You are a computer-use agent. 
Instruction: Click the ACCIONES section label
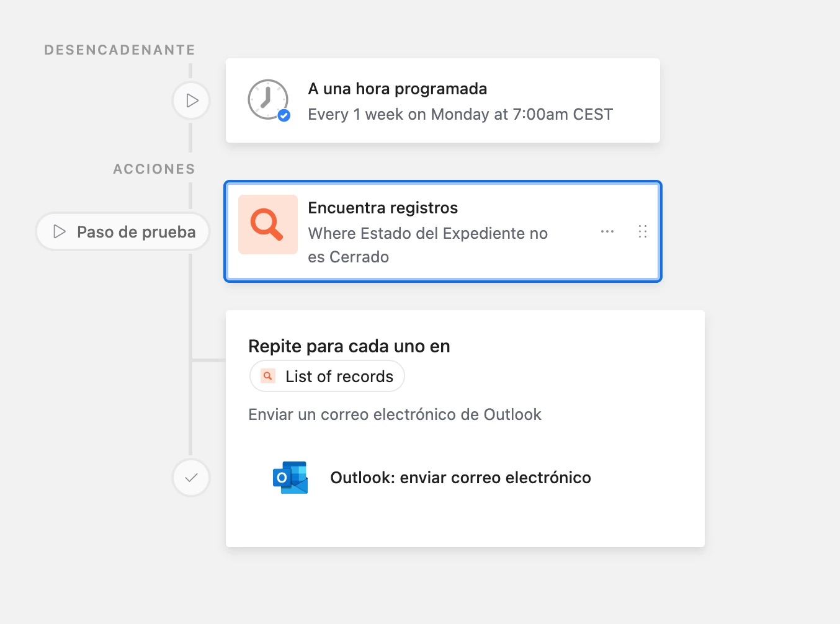coord(154,169)
